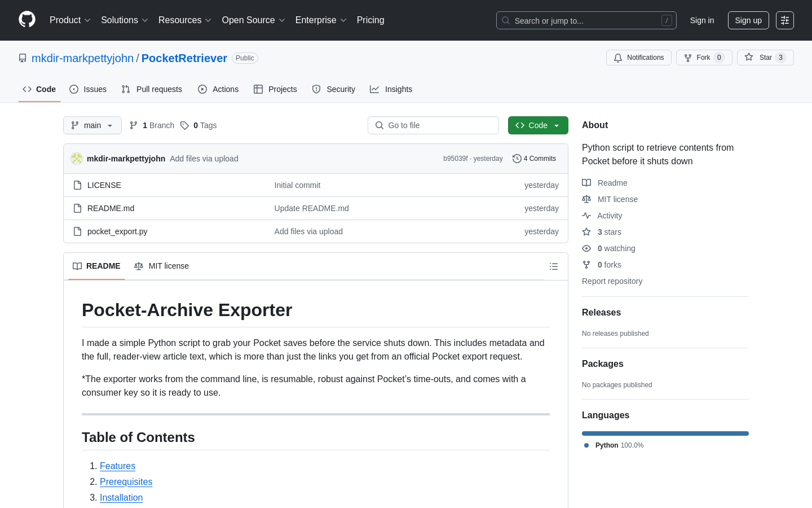
Task: Open the mkdir-markpettyjohn avatar image
Action: click(x=77, y=159)
